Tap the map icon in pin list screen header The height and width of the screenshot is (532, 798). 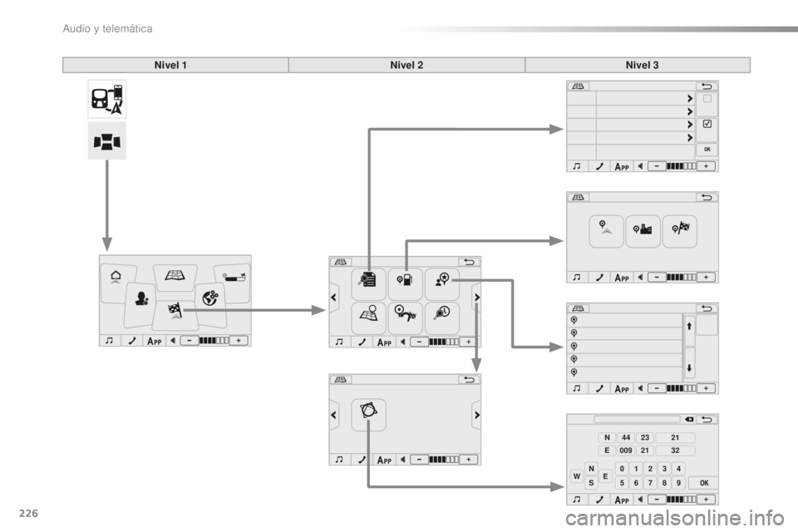tap(579, 308)
